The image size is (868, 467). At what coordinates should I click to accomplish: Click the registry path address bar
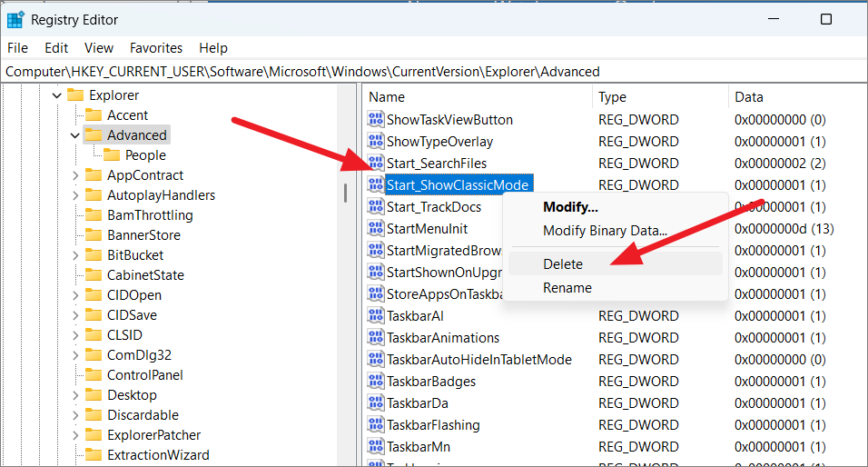pos(434,72)
